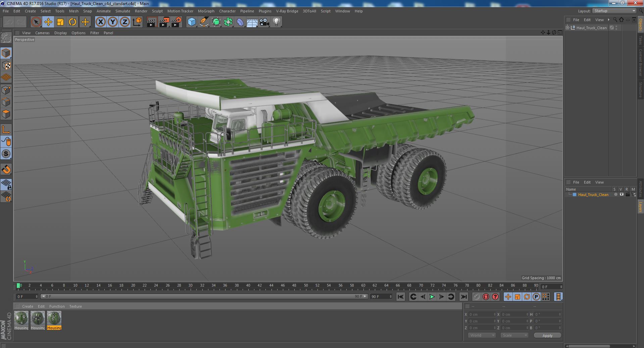Switch coordinate system toggle icon
Image resolution: width=644 pixels, height=348 pixels.
[137, 22]
